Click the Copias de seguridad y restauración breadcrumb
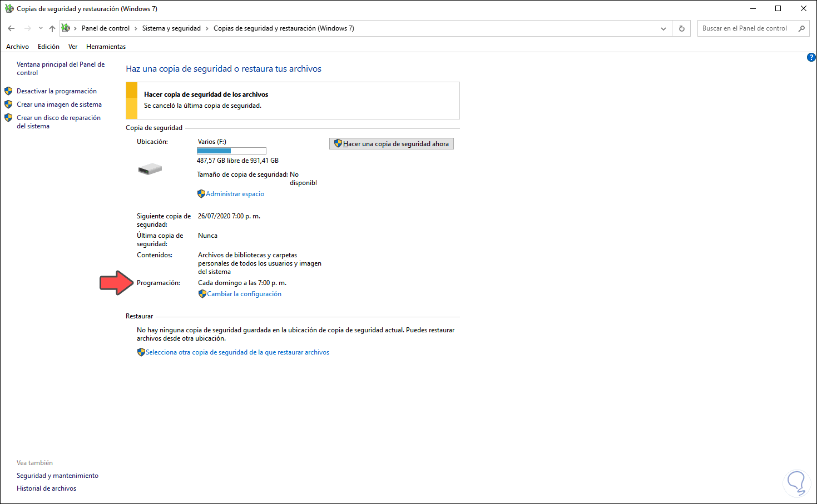The height and width of the screenshot is (504, 817). click(x=284, y=28)
